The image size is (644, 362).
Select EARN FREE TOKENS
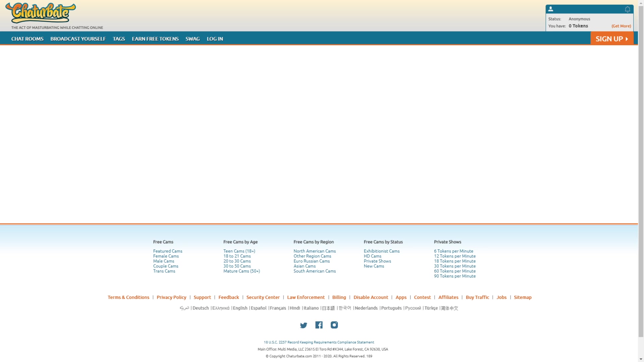pyautogui.click(x=155, y=39)
